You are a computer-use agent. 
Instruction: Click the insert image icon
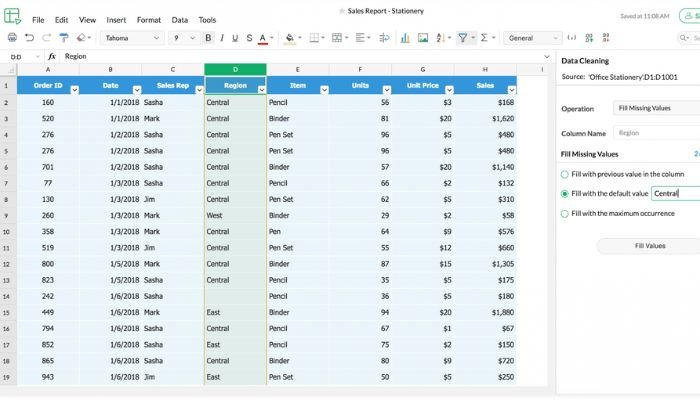(x=423, y=38)
